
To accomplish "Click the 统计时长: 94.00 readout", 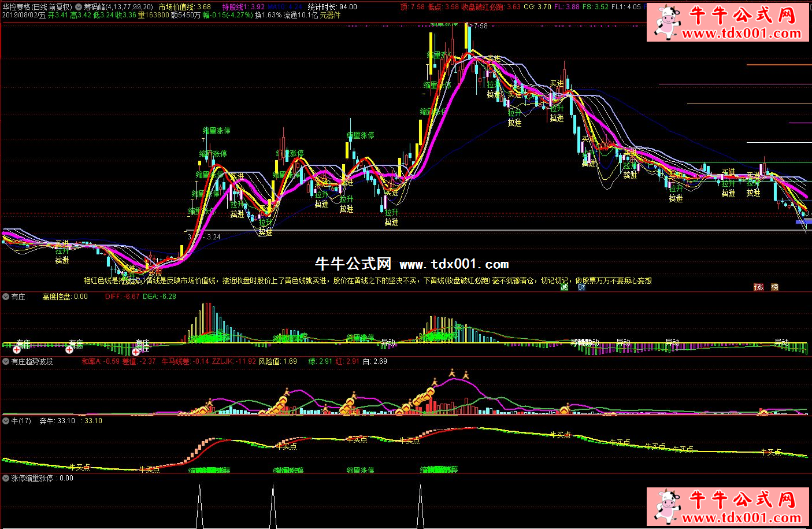I will [x=332, y=7].
